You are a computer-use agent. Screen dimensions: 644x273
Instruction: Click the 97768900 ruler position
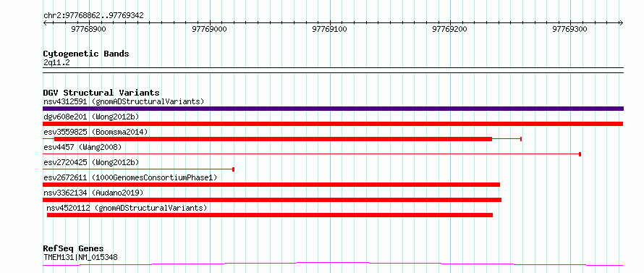pyautogui.click(x=89, y=29)
